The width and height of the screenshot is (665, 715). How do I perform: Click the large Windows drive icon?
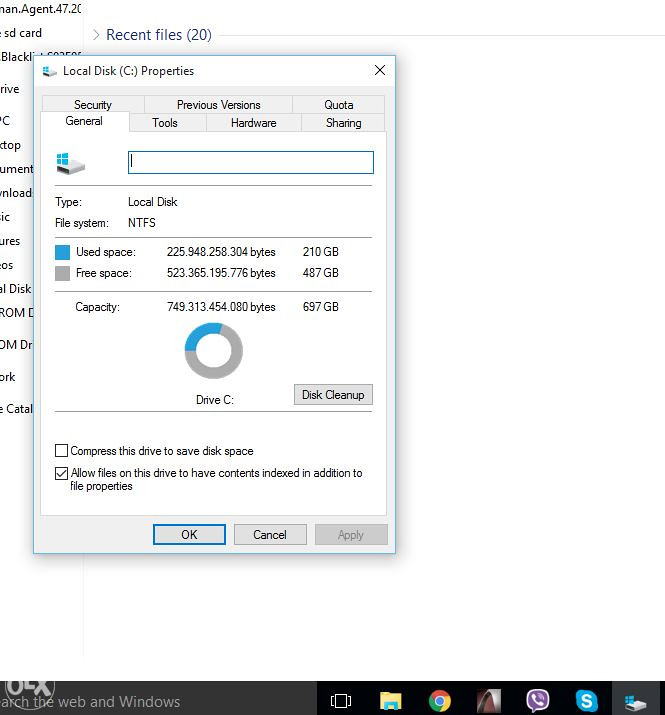pos(70,164)
